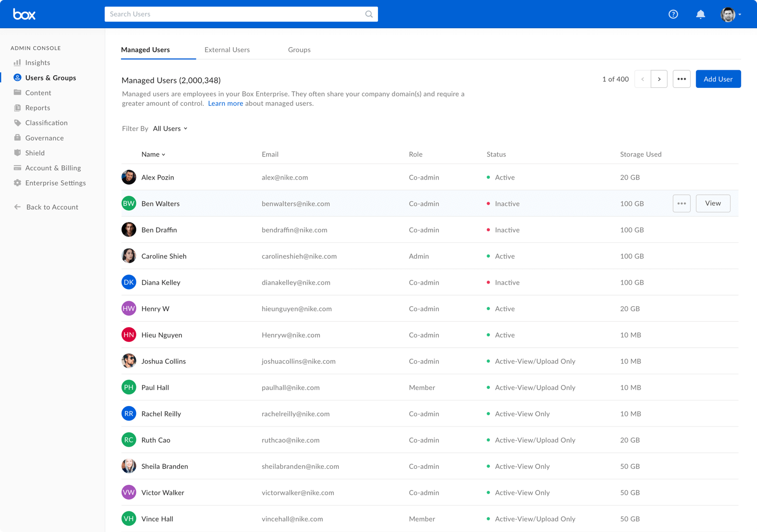Click the Insights bar chart icon
The image size is (757, 532).
click(18, 63)
